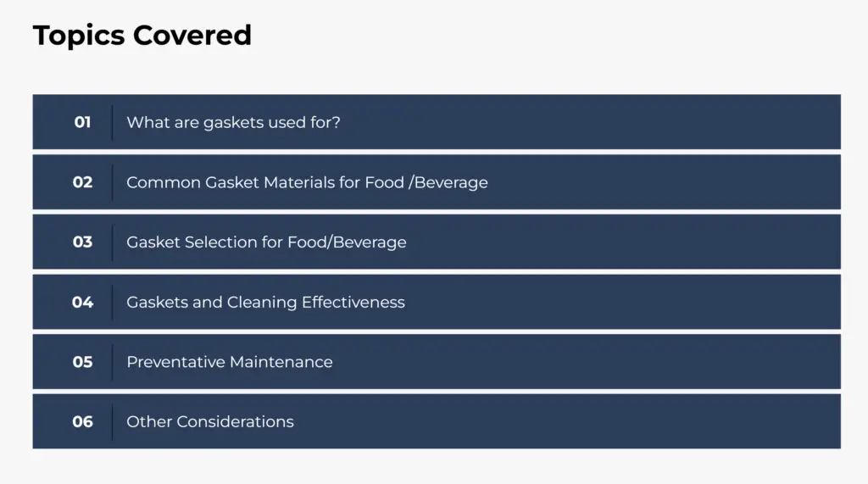This screenshot has height=484, width=868.
Task: Go to 'Gasket Selection for Food/Beverage' topic
Action: click(266, 242)
